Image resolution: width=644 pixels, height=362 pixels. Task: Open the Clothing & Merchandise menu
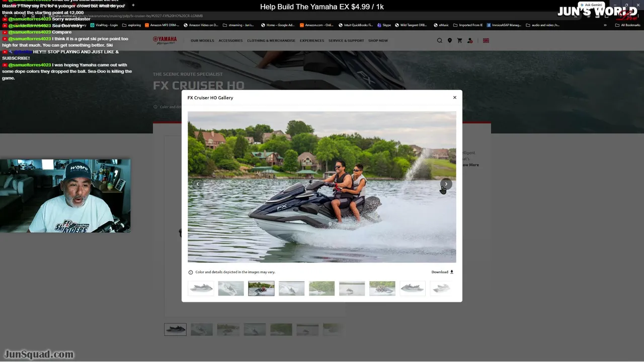pos(271,41)
